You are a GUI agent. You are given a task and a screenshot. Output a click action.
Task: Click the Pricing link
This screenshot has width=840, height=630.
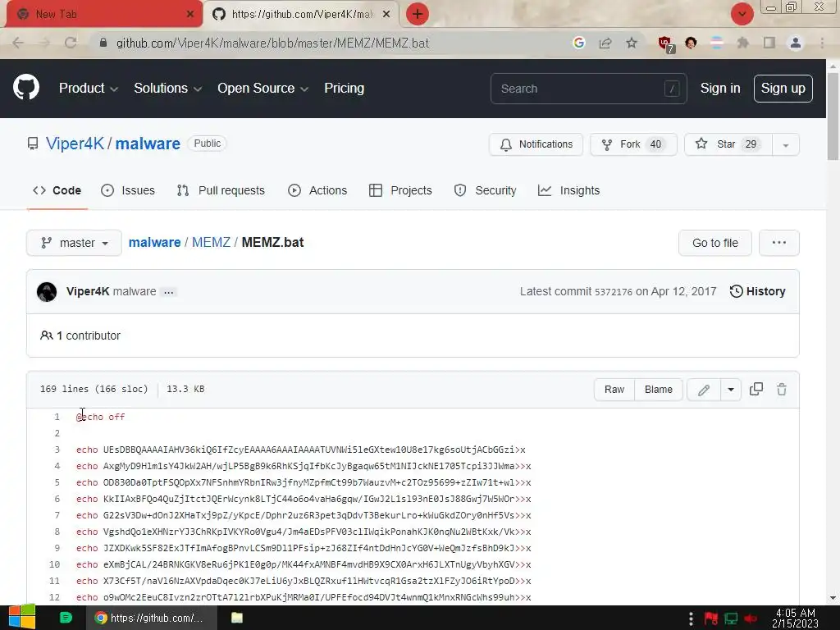(x=344, y=88)
